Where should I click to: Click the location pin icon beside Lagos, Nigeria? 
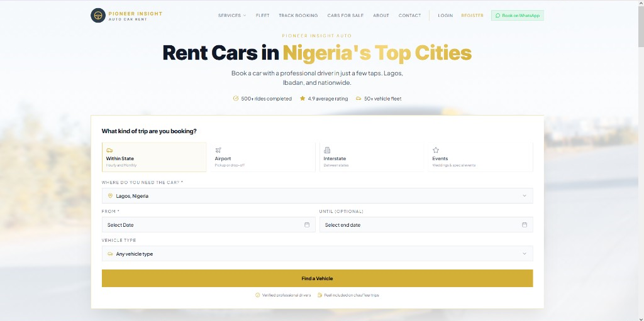(110, 196)
